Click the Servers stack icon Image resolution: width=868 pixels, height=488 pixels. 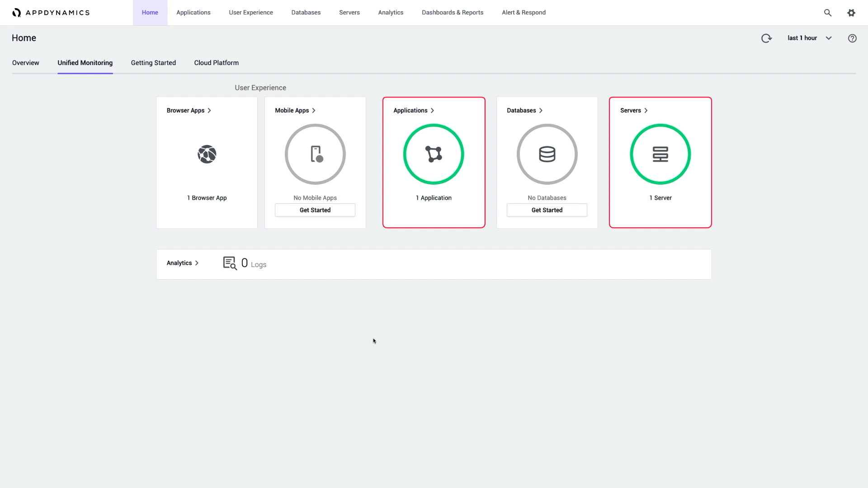coord(660,154)
